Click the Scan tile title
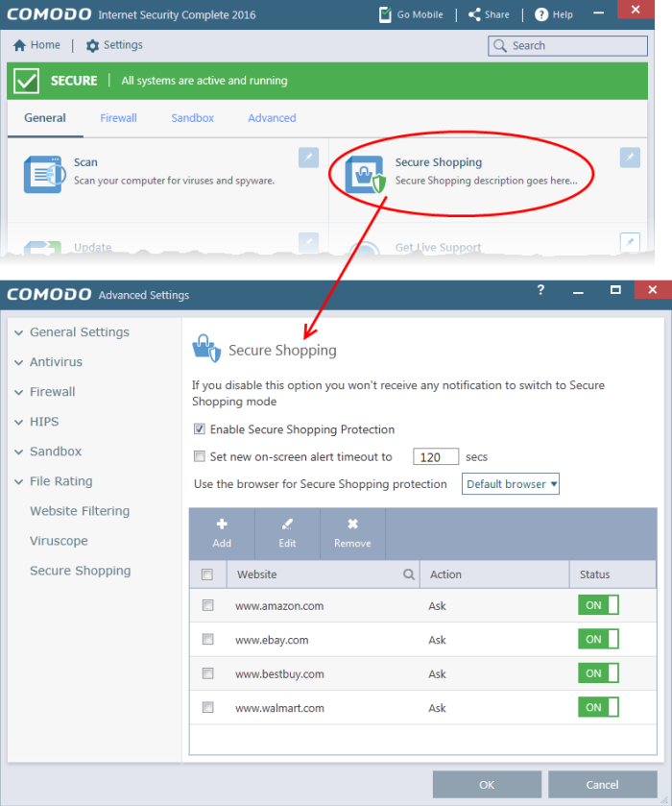The width and height of the screenshot is (672, 806). 85,162
